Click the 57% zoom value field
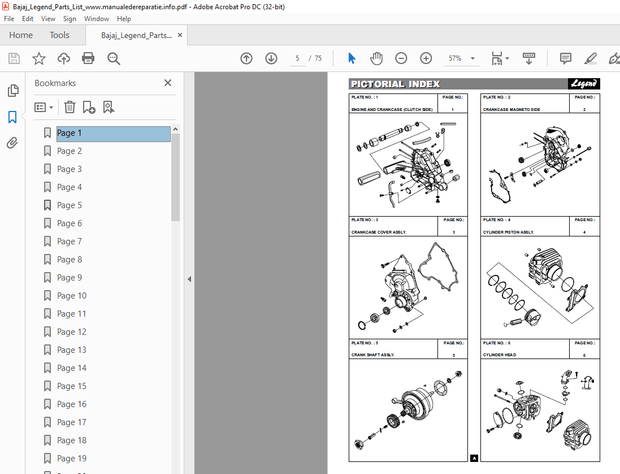This screenshot has height=474, width=620. tap(455, 59)
